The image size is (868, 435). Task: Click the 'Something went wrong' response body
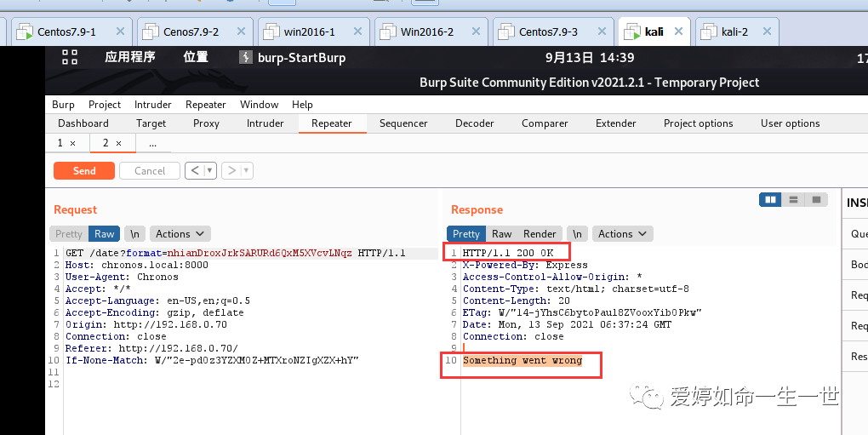click(x=523, y=360)
